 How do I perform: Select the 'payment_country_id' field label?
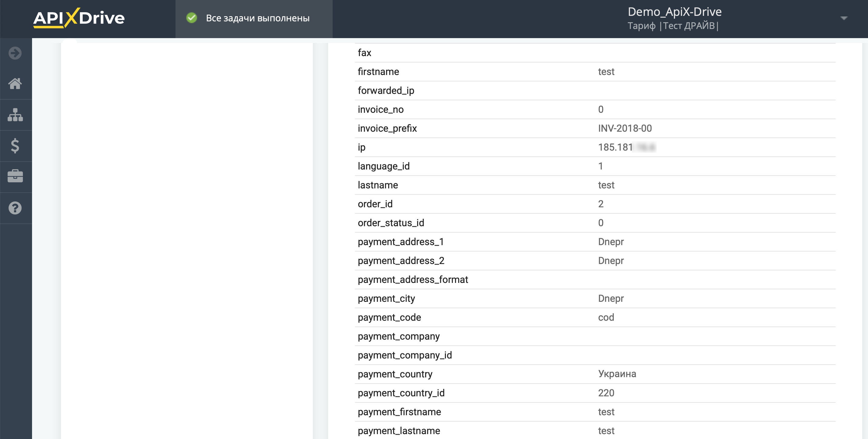click(401, 393)
